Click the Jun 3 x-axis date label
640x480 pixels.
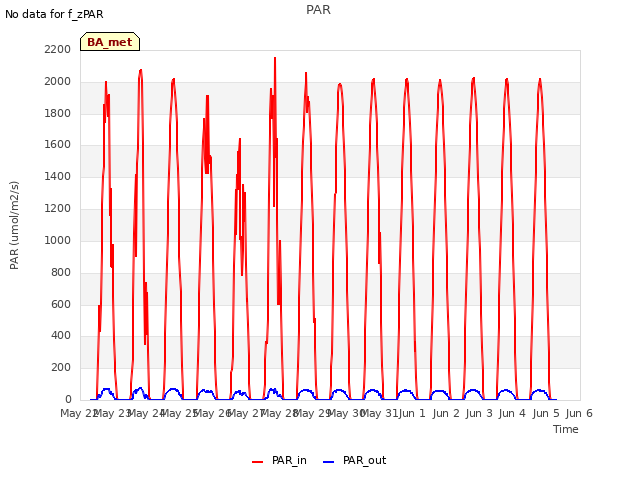(479, 413)
